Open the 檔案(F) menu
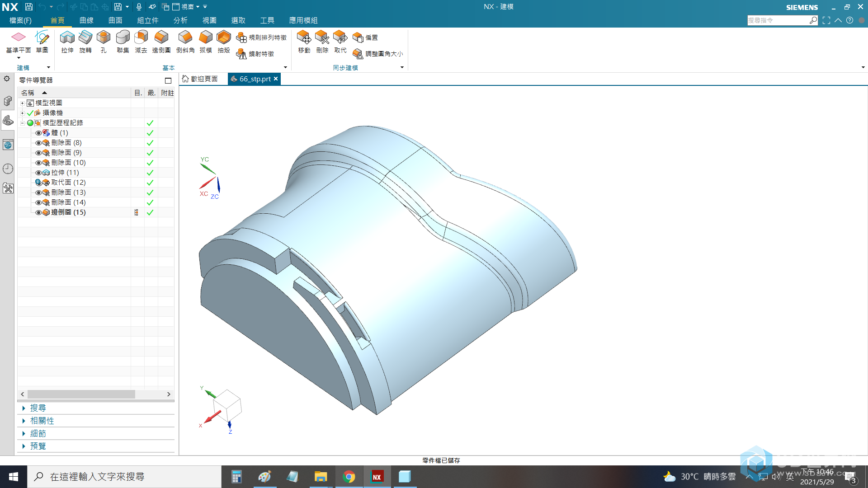 [x=20, y=20]
